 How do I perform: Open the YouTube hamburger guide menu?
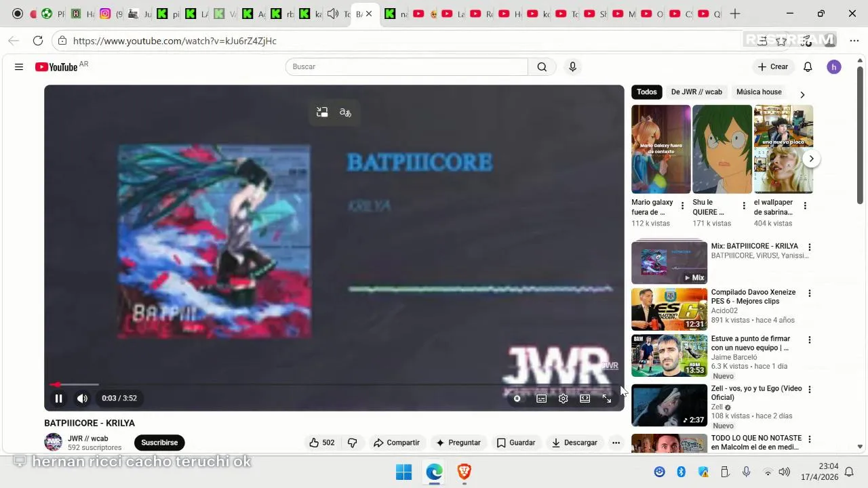tap(19, 66)
